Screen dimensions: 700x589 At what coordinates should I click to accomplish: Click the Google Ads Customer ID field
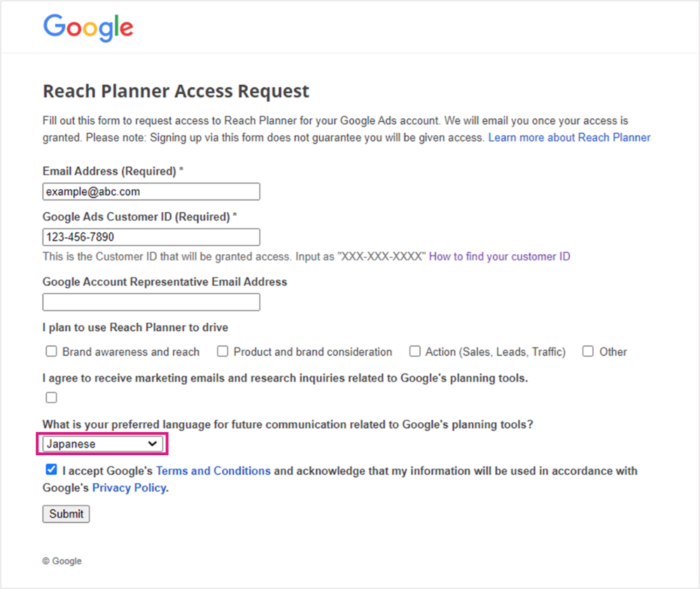pos(151,237)
